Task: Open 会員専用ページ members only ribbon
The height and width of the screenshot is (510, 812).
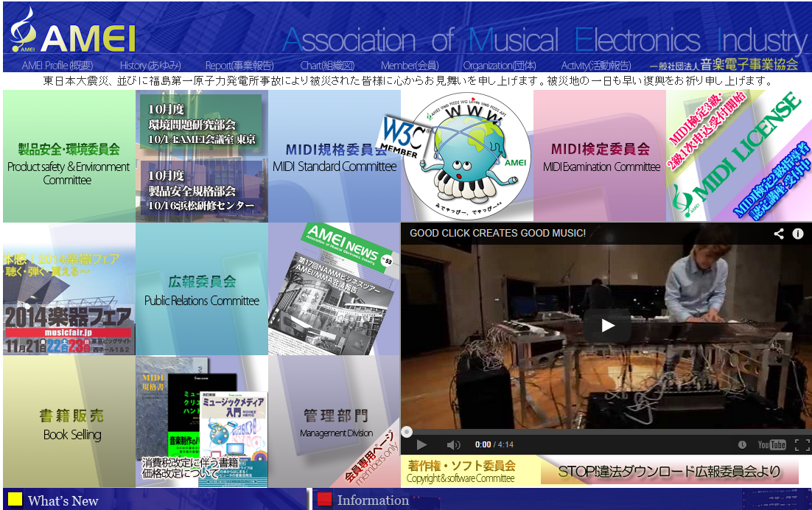Action: coord(370,457)
